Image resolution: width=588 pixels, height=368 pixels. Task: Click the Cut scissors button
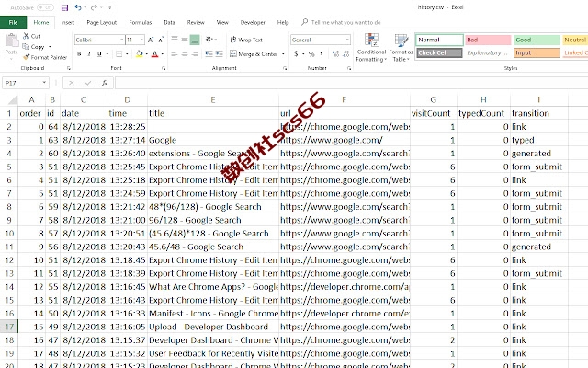point(31,36)
